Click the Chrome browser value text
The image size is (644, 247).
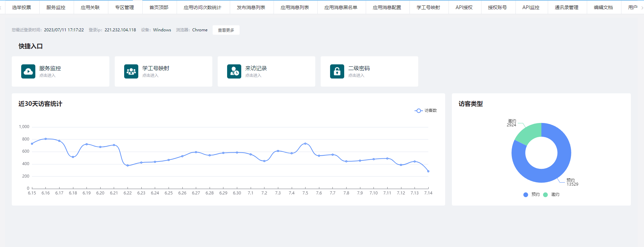[x=200, y=30]
